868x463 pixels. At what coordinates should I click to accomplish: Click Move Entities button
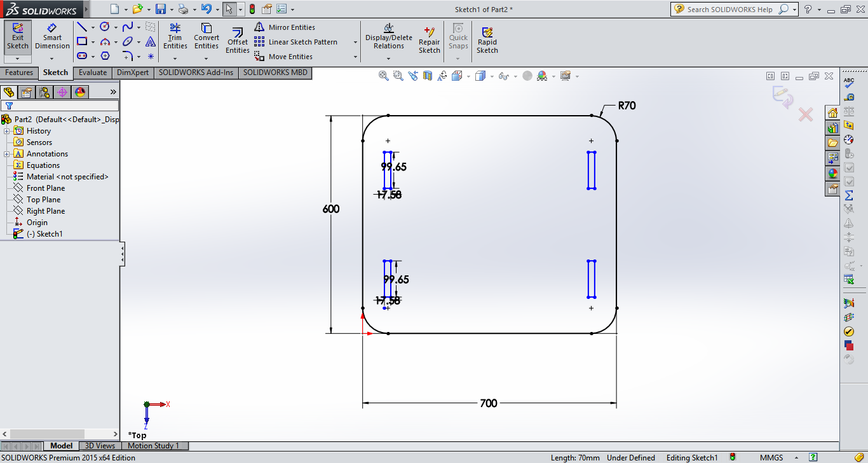point(283,57)
